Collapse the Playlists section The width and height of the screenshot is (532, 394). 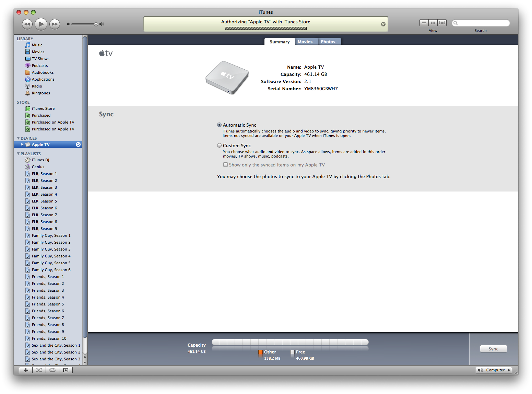point(18,154)
